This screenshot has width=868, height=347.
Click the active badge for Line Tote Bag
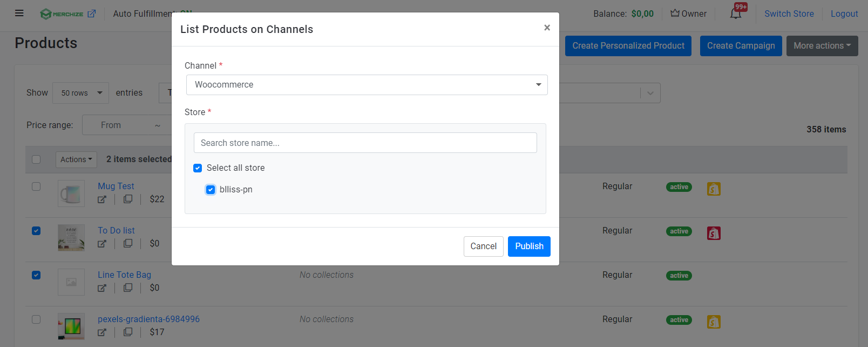pos(679,276)
